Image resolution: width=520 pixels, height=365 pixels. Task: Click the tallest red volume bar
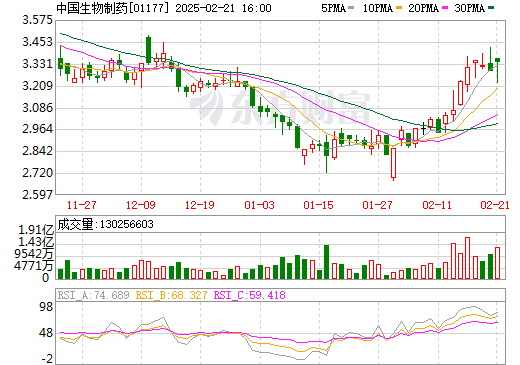(x=467, y=258)
